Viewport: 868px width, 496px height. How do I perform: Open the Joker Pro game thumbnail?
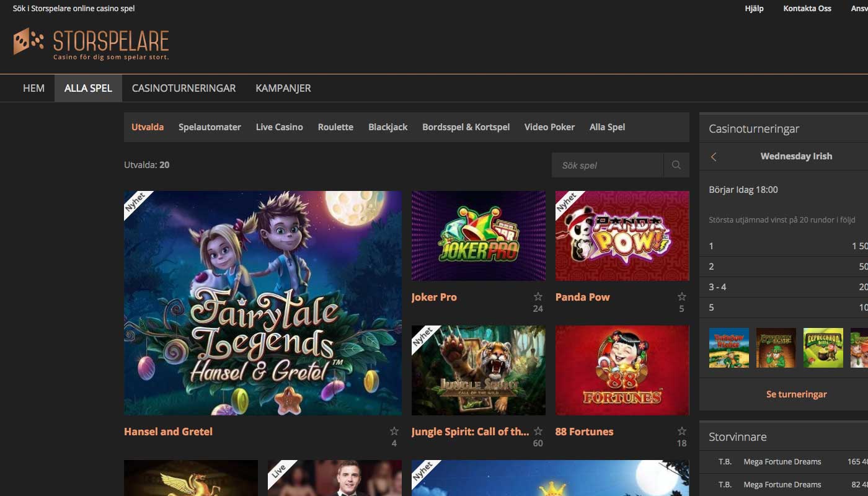click(479, 236)
